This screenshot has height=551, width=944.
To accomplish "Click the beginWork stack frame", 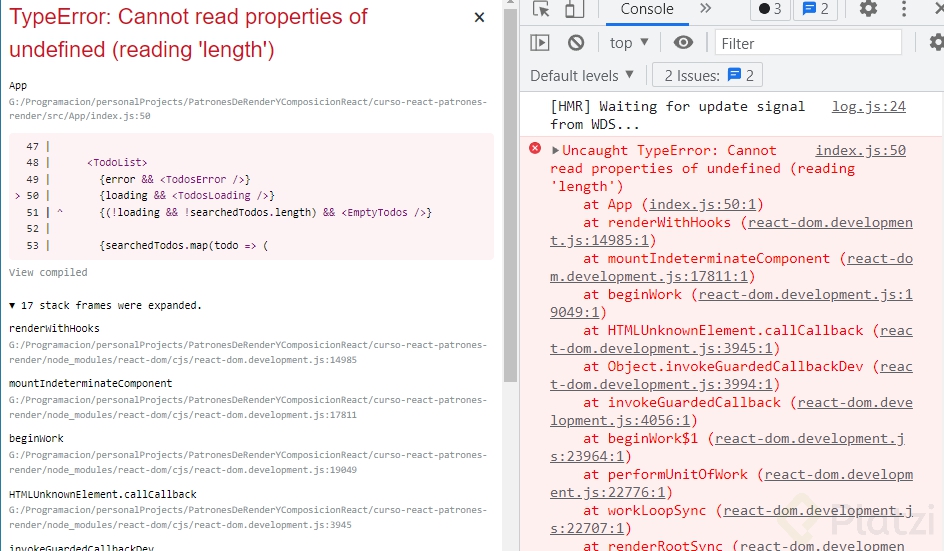I will click(36, 438).
